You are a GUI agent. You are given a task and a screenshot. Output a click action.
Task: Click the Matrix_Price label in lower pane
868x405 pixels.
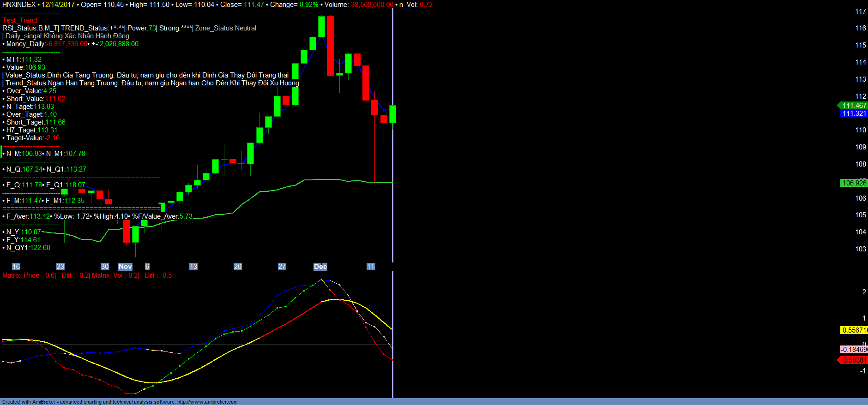[21, 275]
